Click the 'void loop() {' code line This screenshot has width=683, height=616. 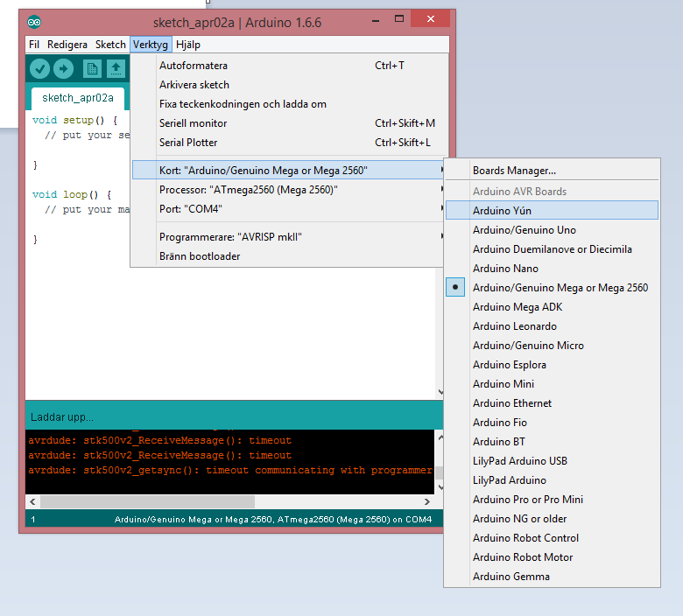[x=72, y=194]
